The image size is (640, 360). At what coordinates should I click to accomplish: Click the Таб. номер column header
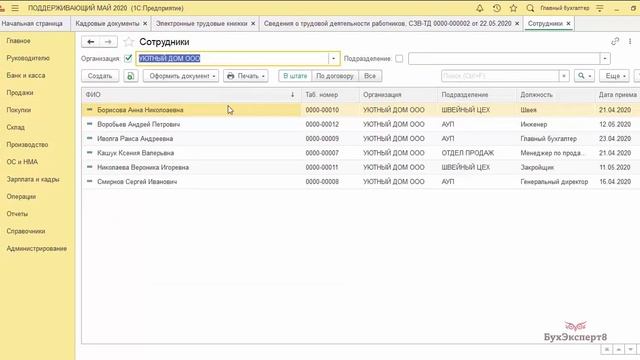[x=330, y=95]
